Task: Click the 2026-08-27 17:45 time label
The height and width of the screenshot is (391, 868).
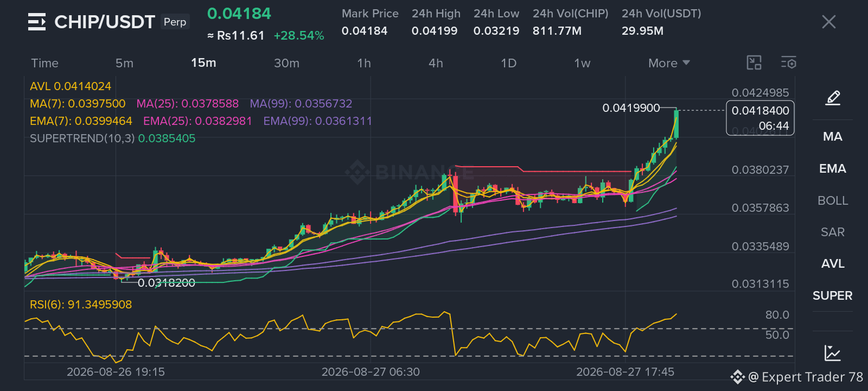Action: click(x=625, y=372)
